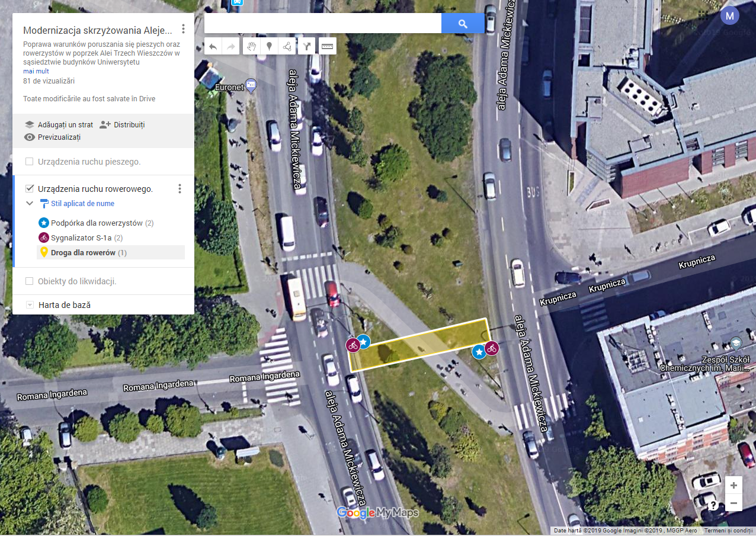Screen dimensions: 756x536
Task: Click the help question mark icon
Action: pyautogui.click(x=713, y=505)
